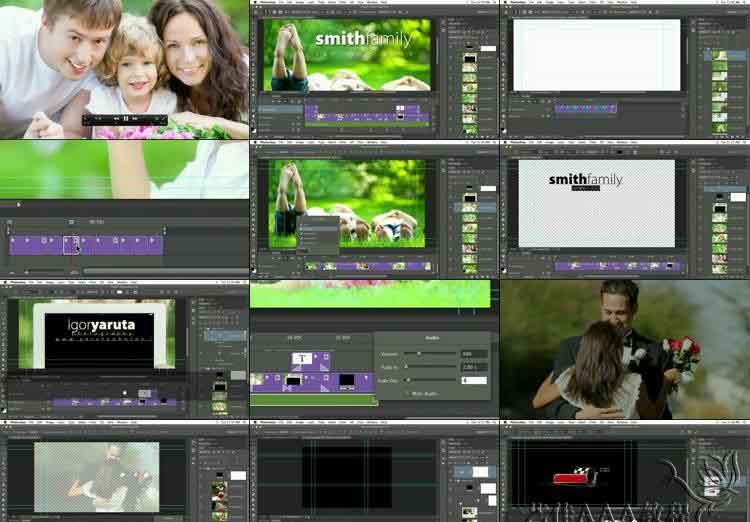
Task: Click the Fade Out value field
Action: (x=473, y=380)
